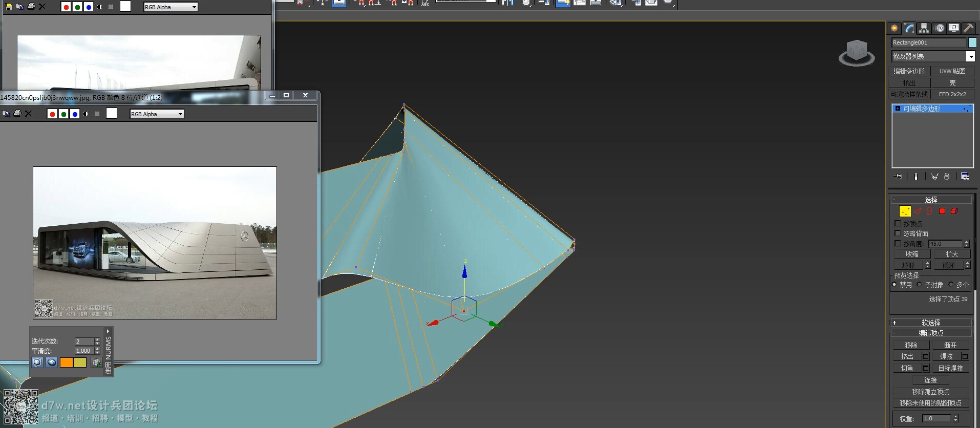The height and width of the screenshot is (428, 980).
Task: Click the 权重 weight value field
Action: 936,418
